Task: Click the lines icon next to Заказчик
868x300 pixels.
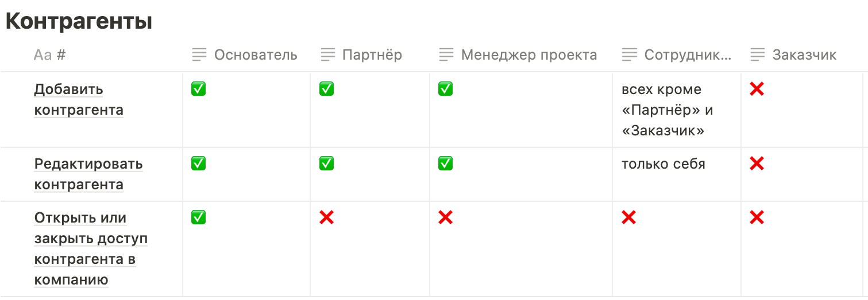Action: tap(758, 55)
